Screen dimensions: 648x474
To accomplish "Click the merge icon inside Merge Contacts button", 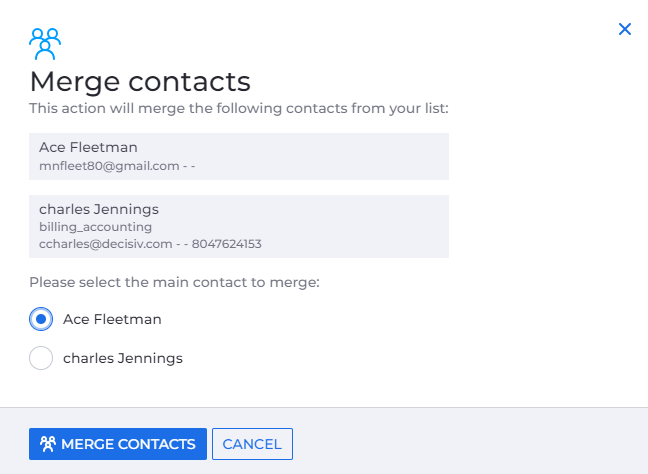I will pos(46,444).
